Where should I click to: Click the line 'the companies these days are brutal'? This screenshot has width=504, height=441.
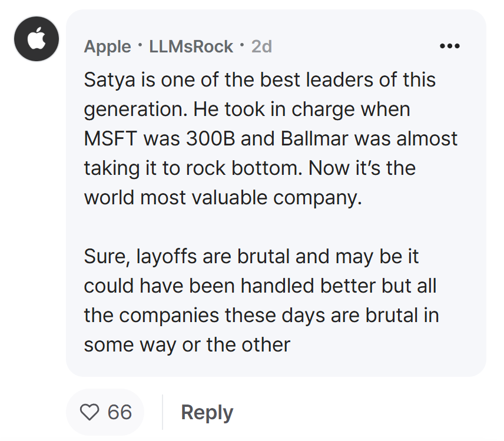[261, 316]
